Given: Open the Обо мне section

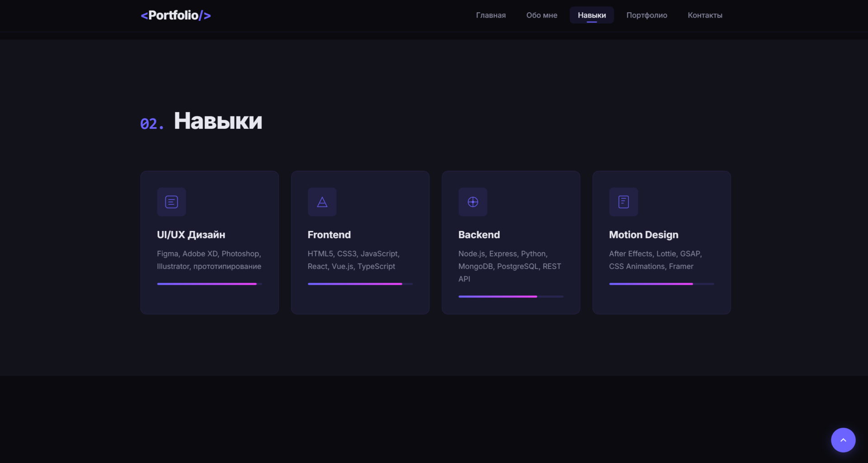Looking at the screenshot, I should coord(542,15).
